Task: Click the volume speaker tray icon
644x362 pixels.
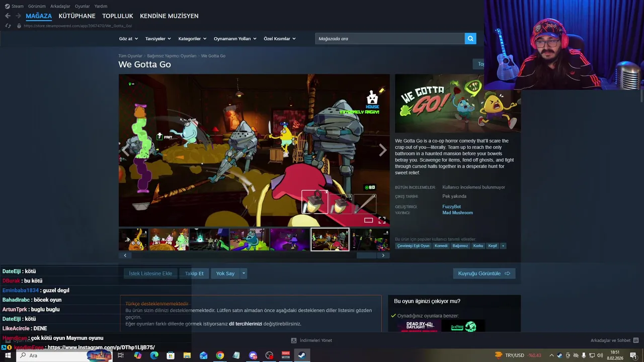Action: tap(600, 355)
